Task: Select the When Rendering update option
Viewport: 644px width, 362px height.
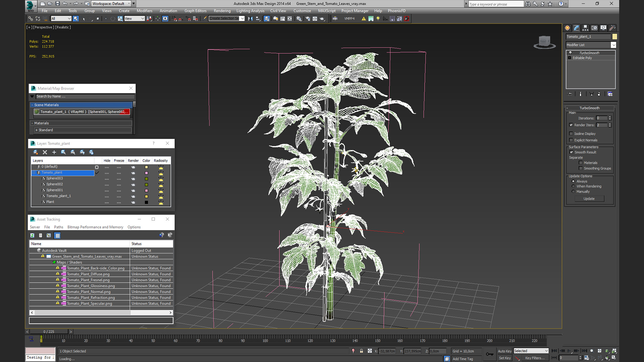Action: pos(573,186)
